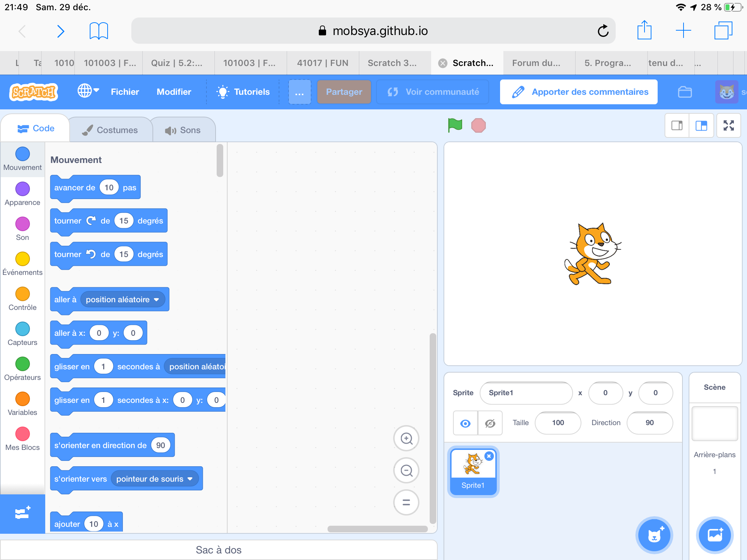Image resolution: width=747 pixels, height=560 pixels.
Task: Click the project title '...' field
Action: [299, 92]
